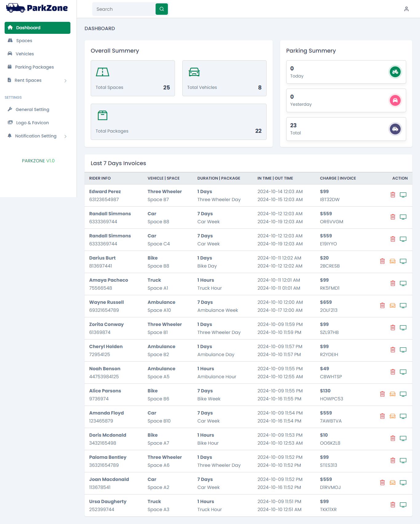Delete Paloma Bentley invoice trash icon
420x524 pixels.
point(393,460)
